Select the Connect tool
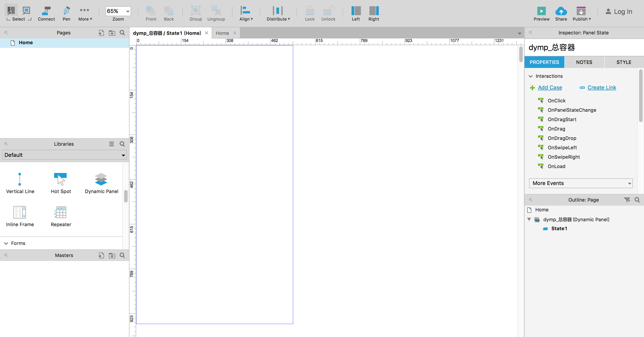644x337 pixels. 46,11
